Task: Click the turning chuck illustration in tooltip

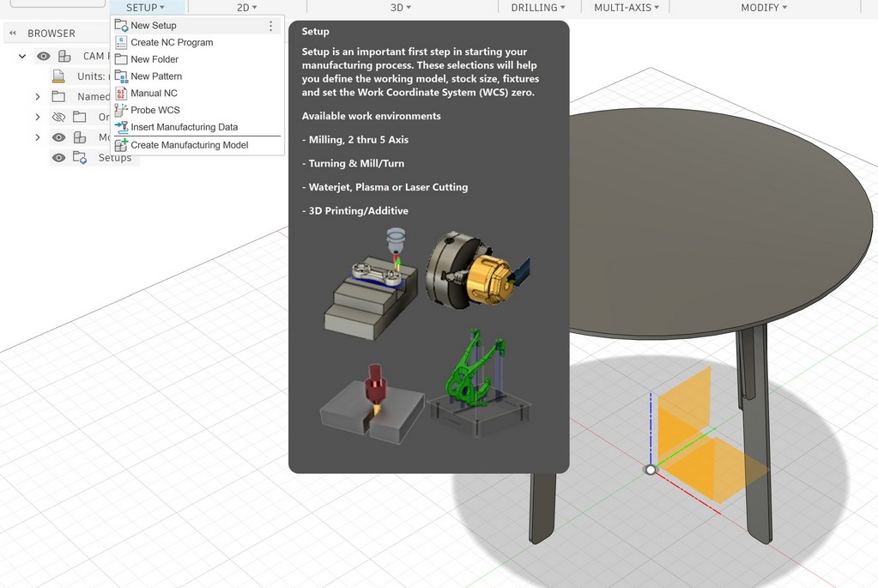Action: click(477, 269)
